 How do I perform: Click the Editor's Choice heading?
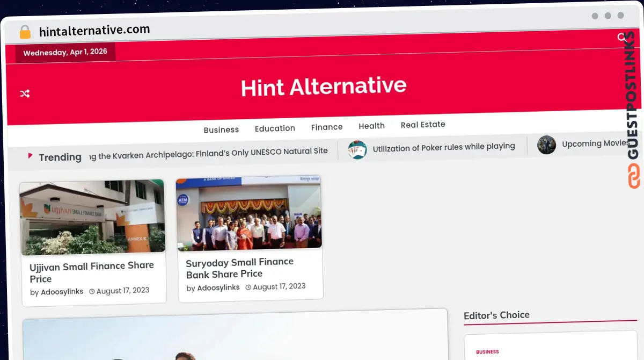(x=496, y=315)
